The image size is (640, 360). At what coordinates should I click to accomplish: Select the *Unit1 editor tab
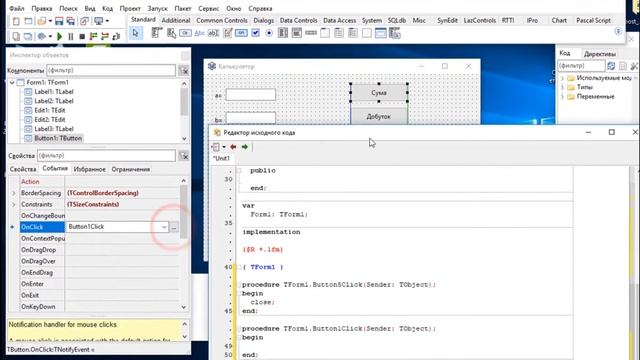tap(221, 158)
